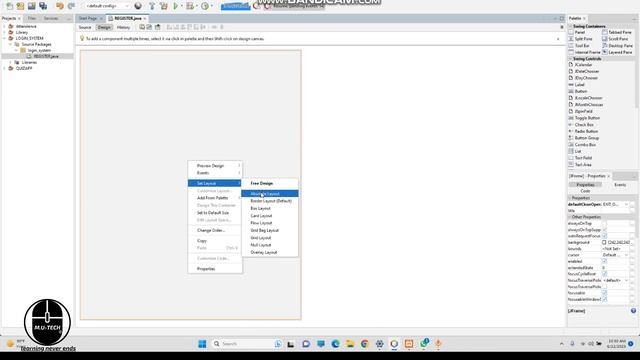
Task: Select Tabbed Pane in the palette
Action: (x=617, y=32)
